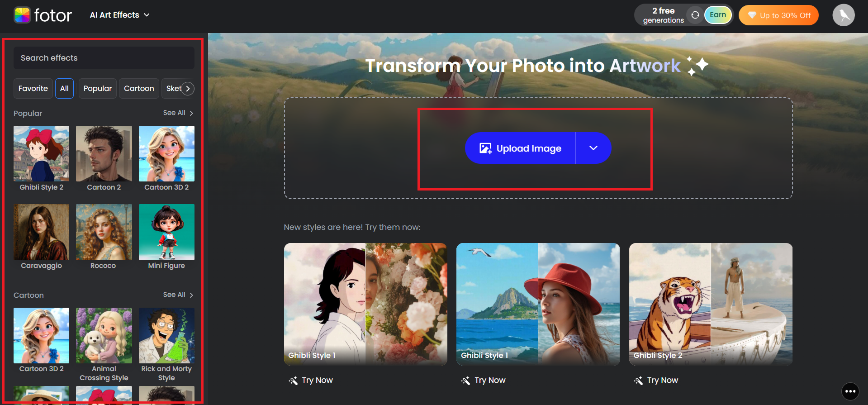Expand the upload options chevron

coord(593,148)
